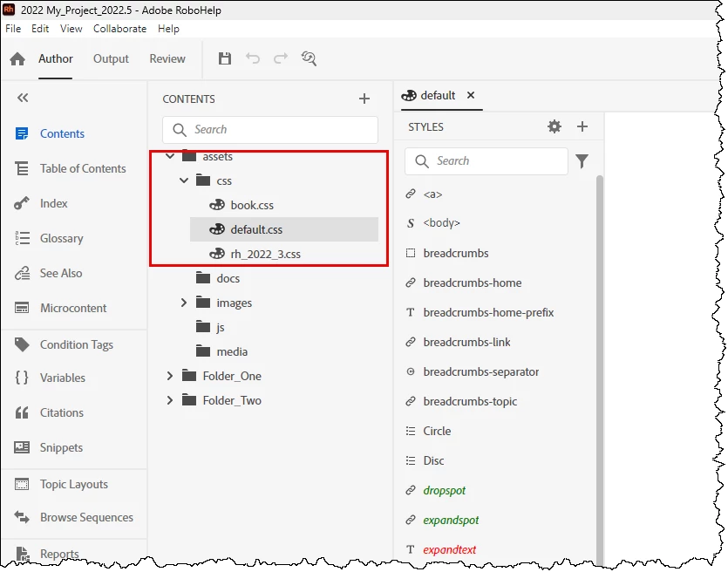Click the Redo arrow icon
The image size is (728, 572).
pos(281,58)
